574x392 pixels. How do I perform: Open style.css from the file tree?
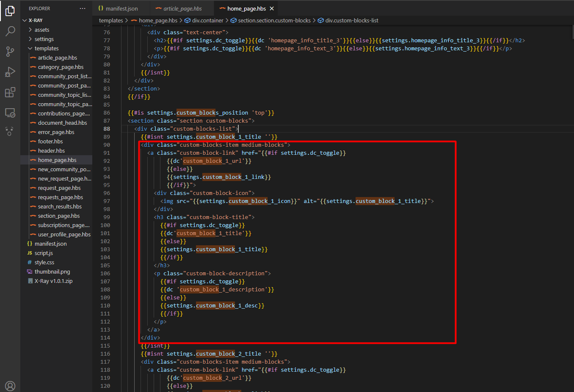(44, 262)
